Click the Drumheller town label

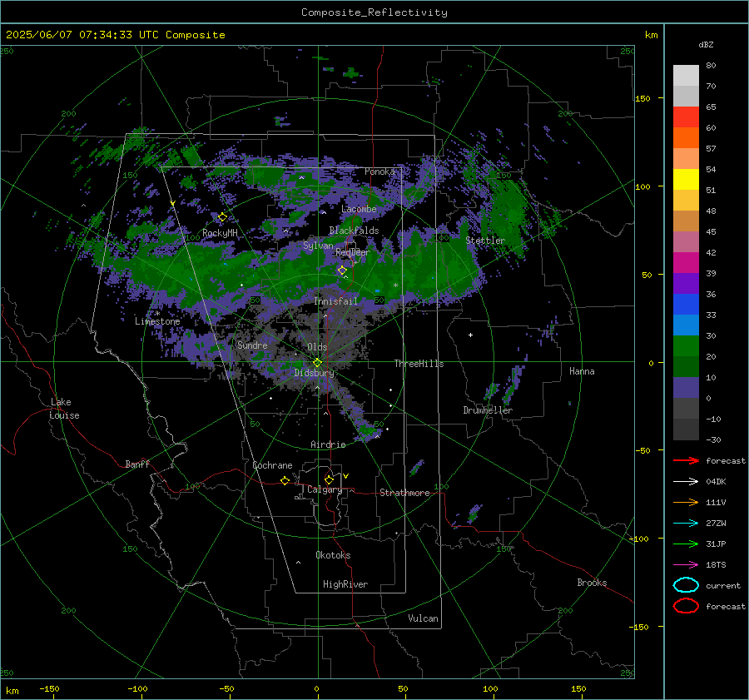click(x=488, y=410)
